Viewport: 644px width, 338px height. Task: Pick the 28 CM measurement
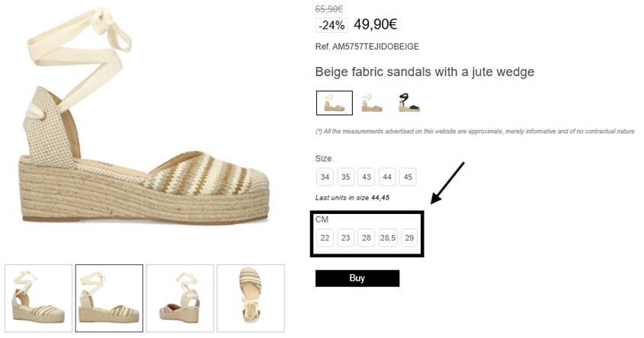(x=367, y=238)
